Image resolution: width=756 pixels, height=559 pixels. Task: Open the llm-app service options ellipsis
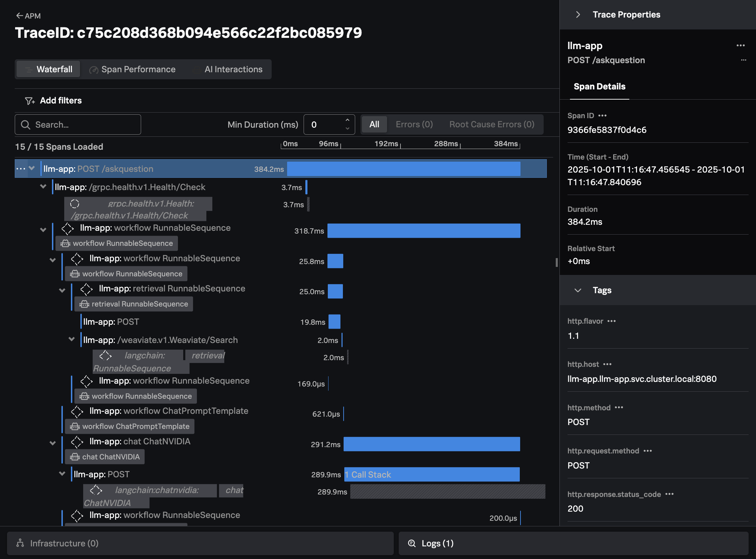point(741,46)
